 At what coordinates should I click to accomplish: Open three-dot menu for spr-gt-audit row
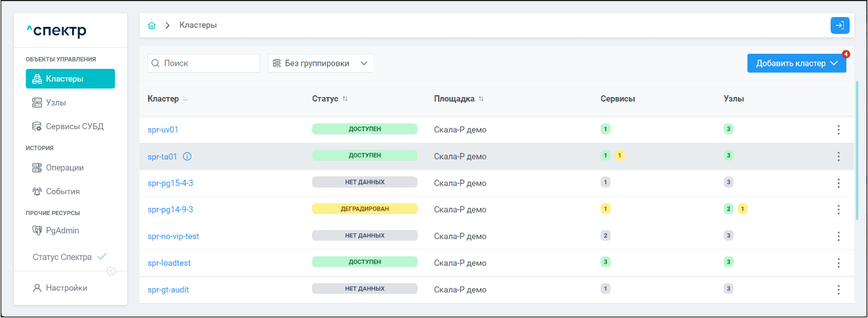click(838, 289)
